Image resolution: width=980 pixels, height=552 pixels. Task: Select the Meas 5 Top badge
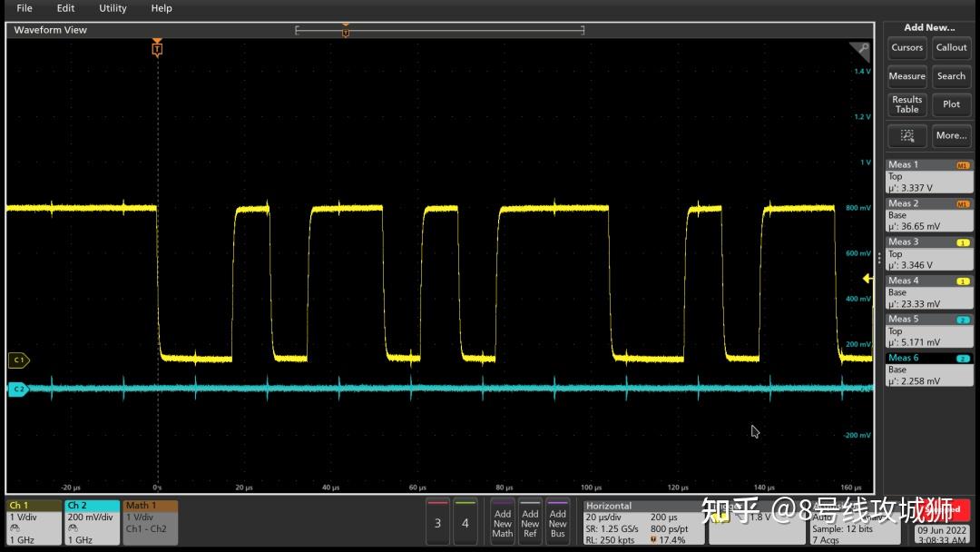click(929, 330)
